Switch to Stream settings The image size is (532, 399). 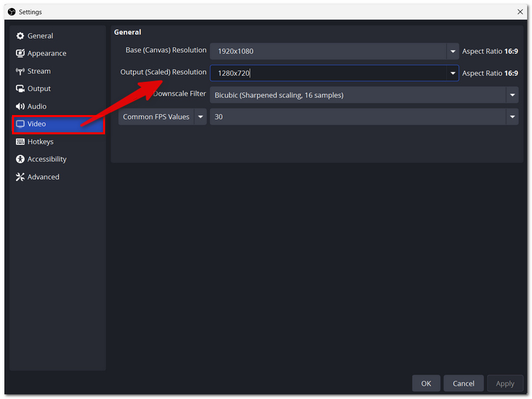(x=58, y=71)
